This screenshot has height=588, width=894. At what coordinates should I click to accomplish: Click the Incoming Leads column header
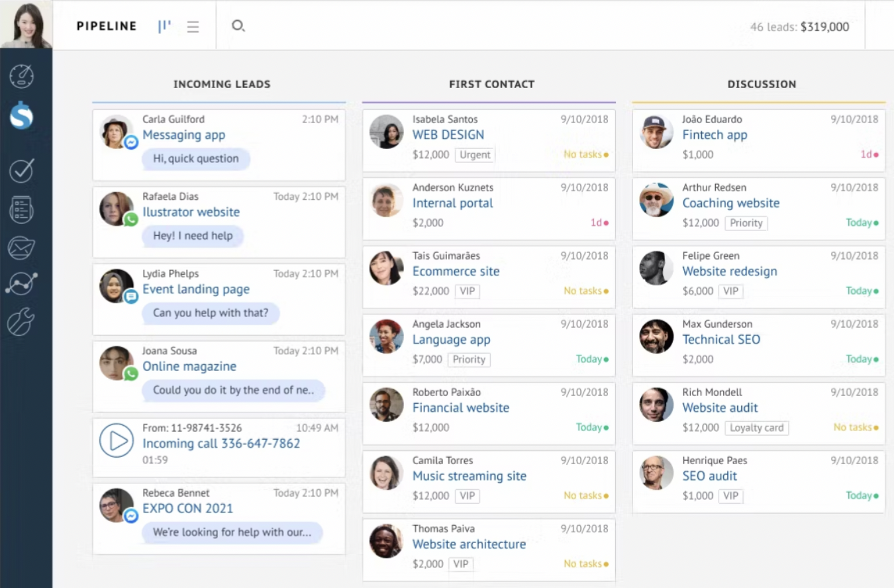point(222,84)
